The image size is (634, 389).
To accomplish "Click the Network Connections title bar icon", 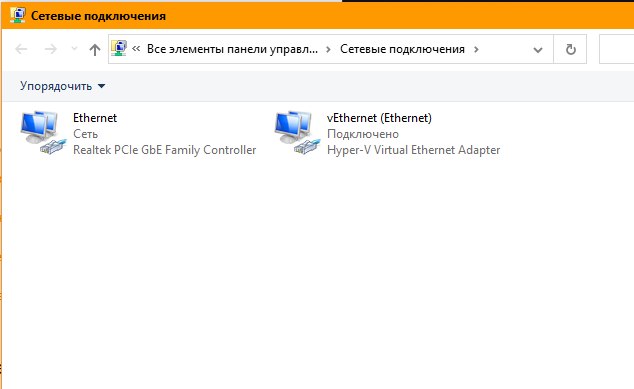I will click(x=18, y=15).
